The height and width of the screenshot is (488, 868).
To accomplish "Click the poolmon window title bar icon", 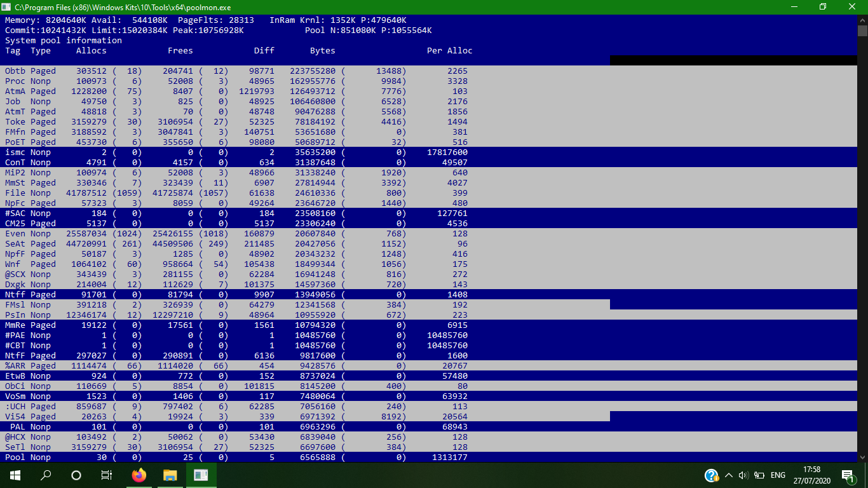I will coord(7,6).
